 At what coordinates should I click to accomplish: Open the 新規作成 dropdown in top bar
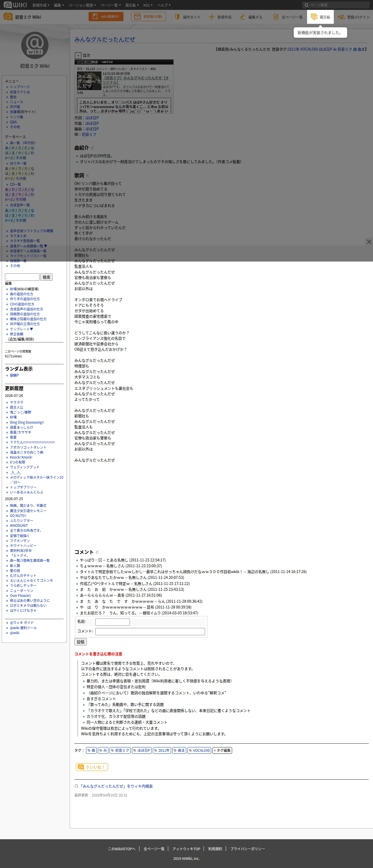click(x=41, y=5)
